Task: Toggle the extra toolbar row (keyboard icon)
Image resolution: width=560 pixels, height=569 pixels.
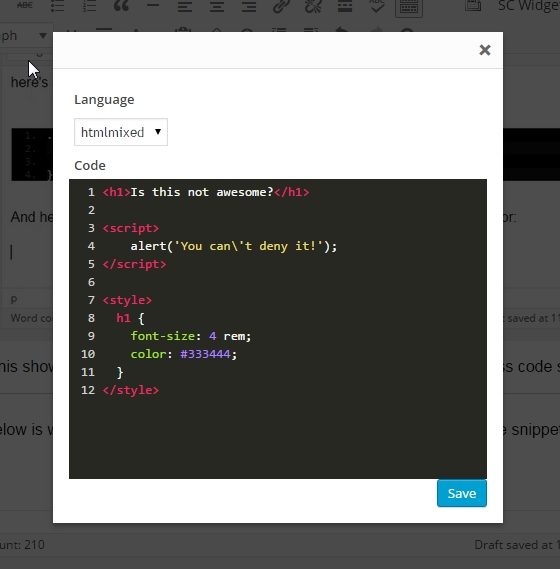Action: [409, 7]
